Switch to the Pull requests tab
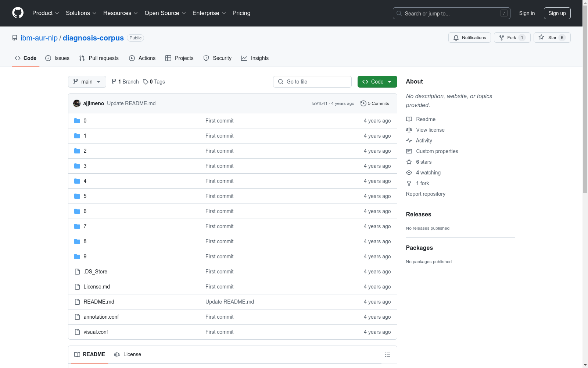The image size is (588, 368). tap(99, 58)
